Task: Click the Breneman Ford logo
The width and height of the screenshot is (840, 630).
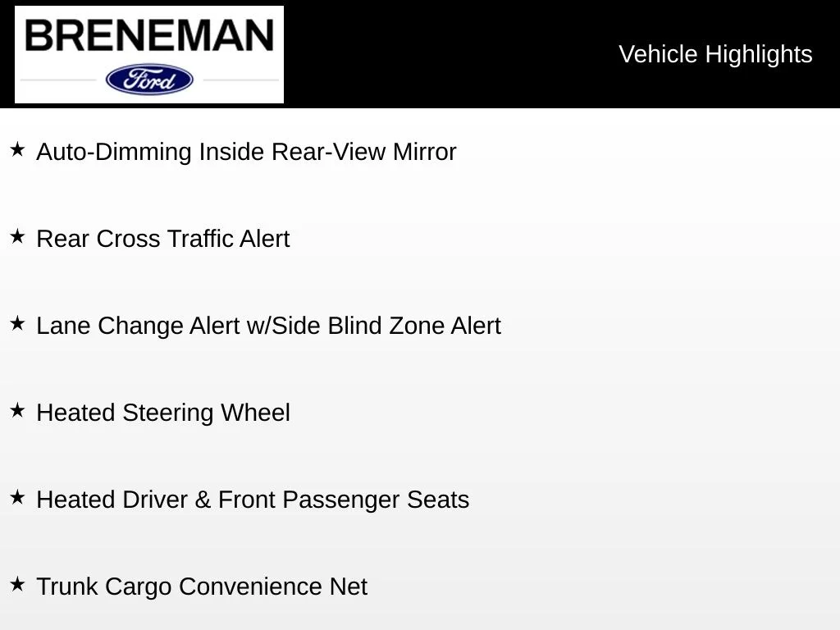Action: 149,54
